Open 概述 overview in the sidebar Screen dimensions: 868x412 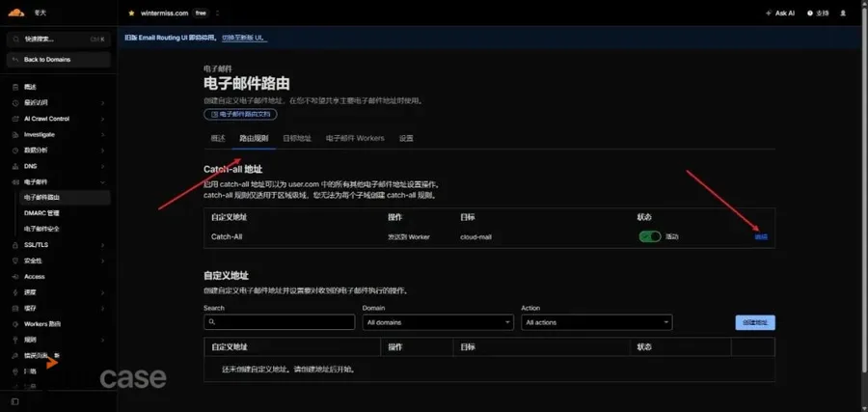point(30,87)
